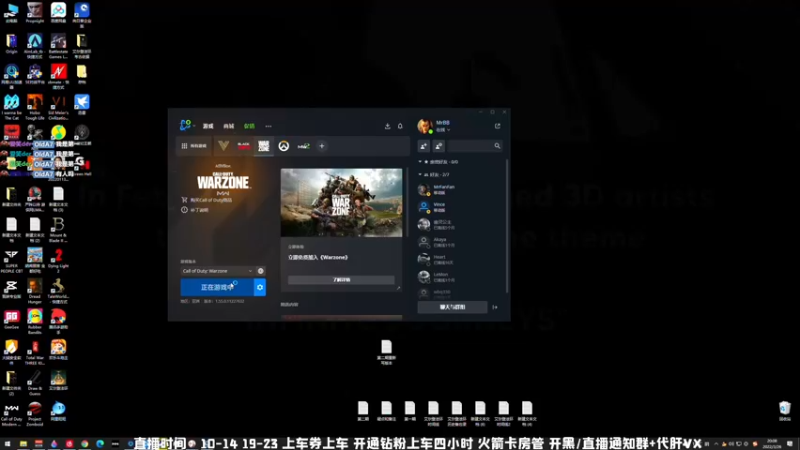This screenshot has height=450, width=800.
Task: Open the Sid Meier's Civilization VI icon
Action: (x=58, y=107)
